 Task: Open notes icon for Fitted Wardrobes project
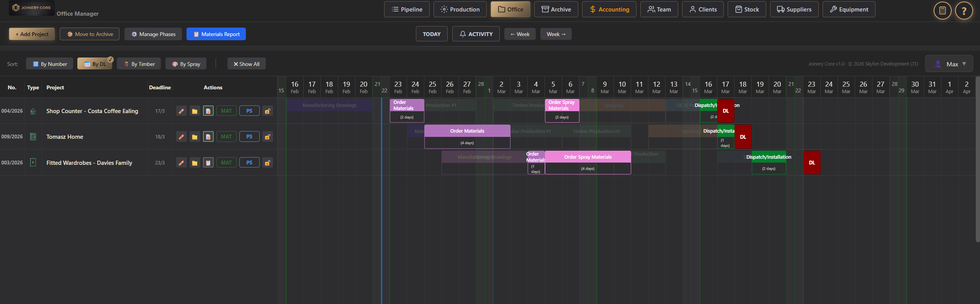[x=208, y=163]
